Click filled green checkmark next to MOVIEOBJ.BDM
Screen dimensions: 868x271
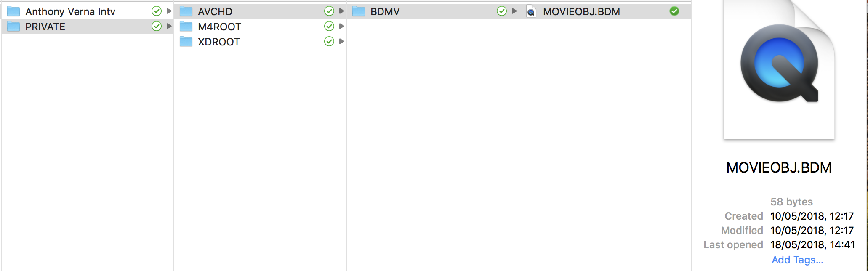pos(674,11)
